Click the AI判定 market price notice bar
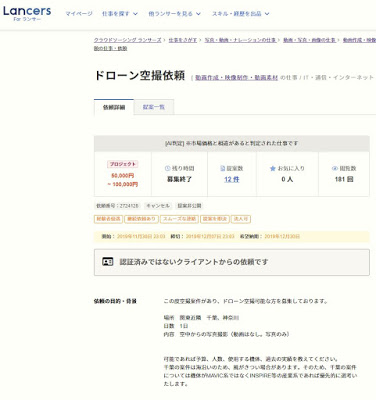 pyautogui.click(x=232, y=143)
